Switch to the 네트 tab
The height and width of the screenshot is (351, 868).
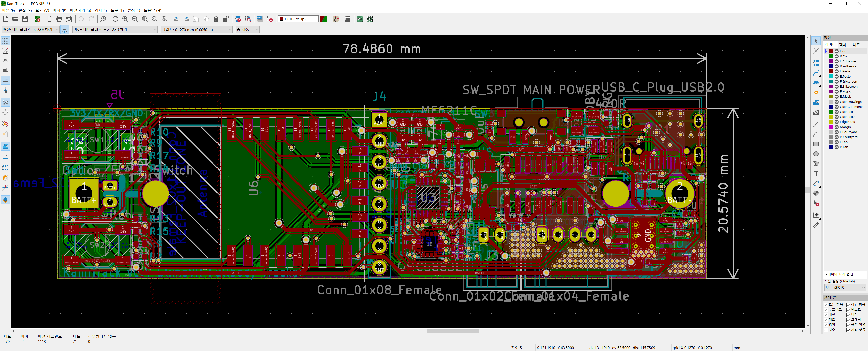856,44
